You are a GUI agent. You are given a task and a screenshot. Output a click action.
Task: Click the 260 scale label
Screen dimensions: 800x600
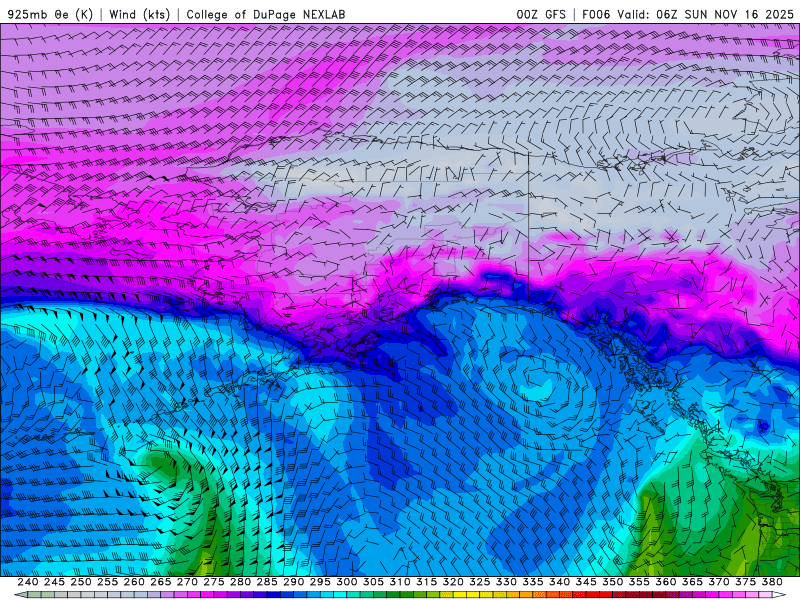click(134, 582)
